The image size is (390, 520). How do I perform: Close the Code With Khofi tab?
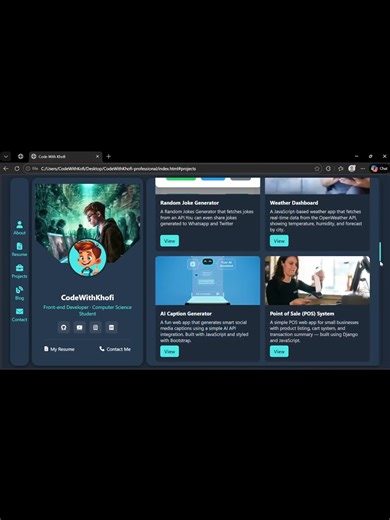pos(97,156)
